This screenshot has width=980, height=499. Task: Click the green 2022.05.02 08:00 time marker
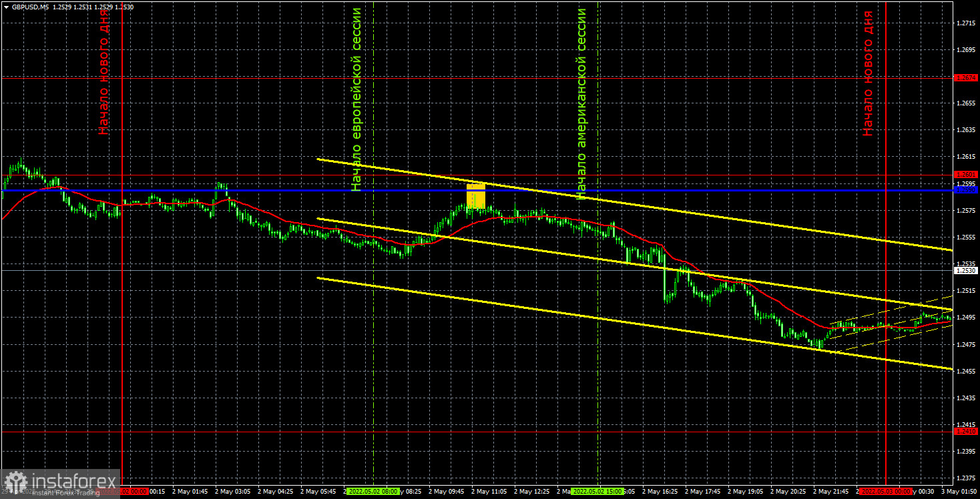375,491
